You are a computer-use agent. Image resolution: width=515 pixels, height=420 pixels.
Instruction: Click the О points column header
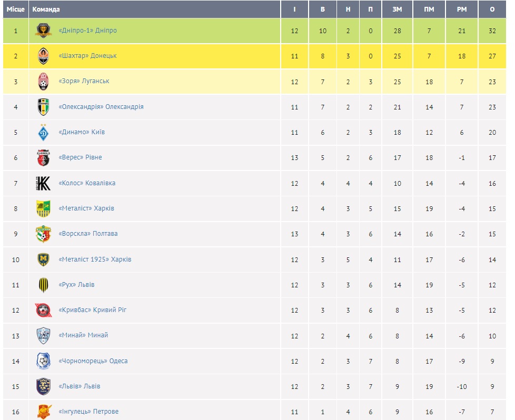click(492, 9)
